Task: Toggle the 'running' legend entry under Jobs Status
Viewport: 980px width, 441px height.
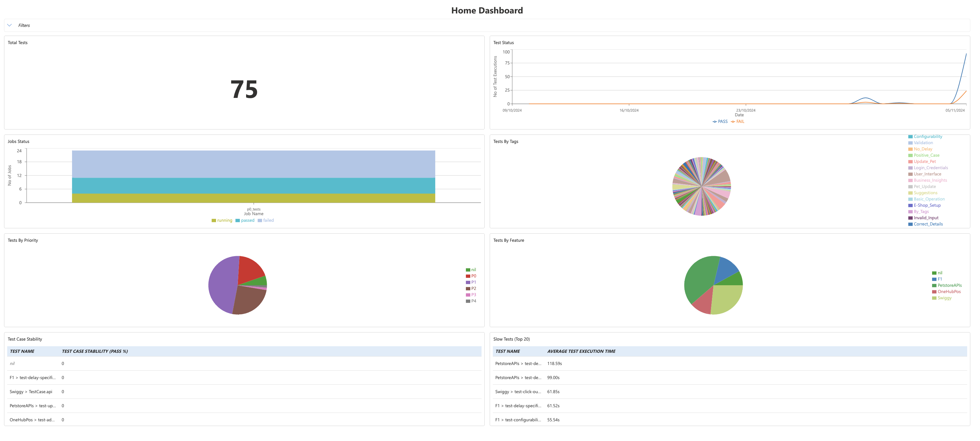Action: (x=223, y=220)
